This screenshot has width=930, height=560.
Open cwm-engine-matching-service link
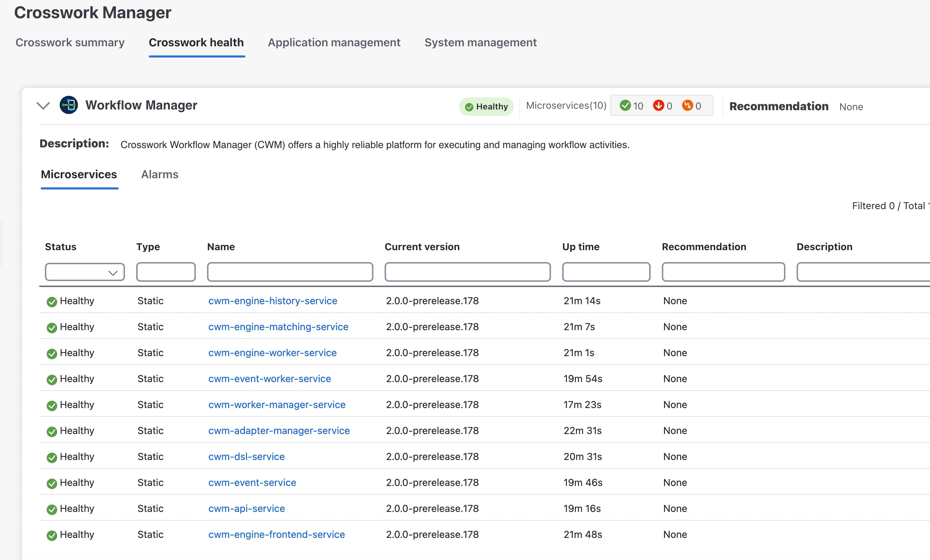[278, 327]
